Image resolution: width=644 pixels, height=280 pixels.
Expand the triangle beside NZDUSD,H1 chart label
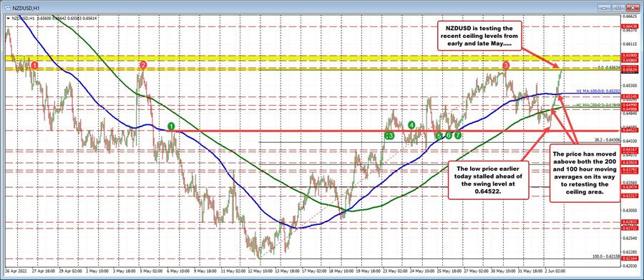[x=9, y=18]
